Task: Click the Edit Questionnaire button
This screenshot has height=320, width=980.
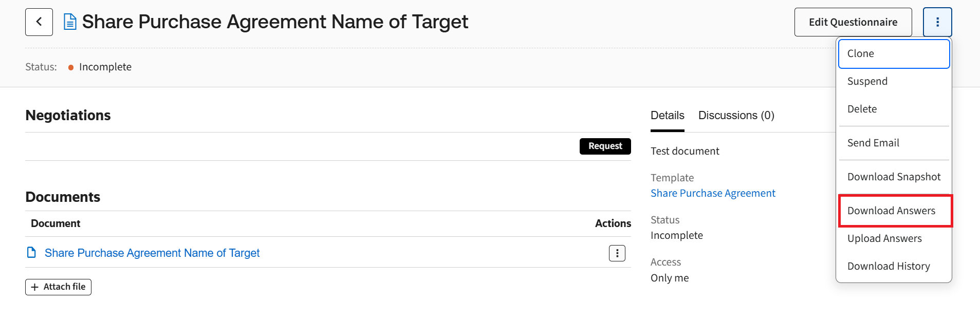Action: 853,22
